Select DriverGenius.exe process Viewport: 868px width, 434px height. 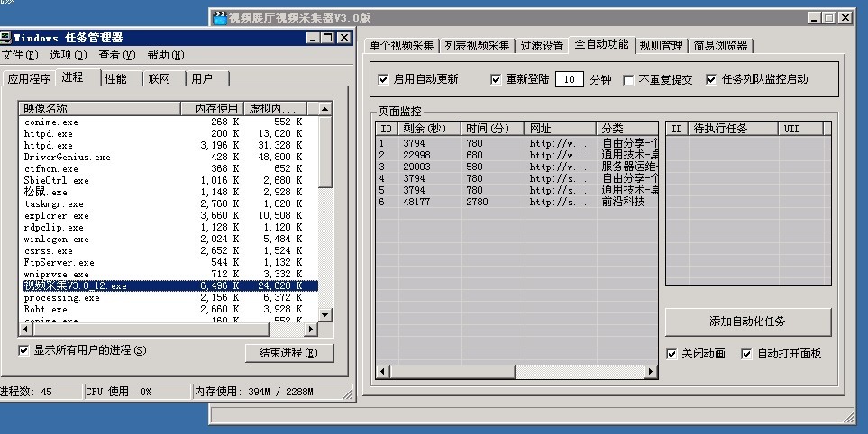click(170, 157)
